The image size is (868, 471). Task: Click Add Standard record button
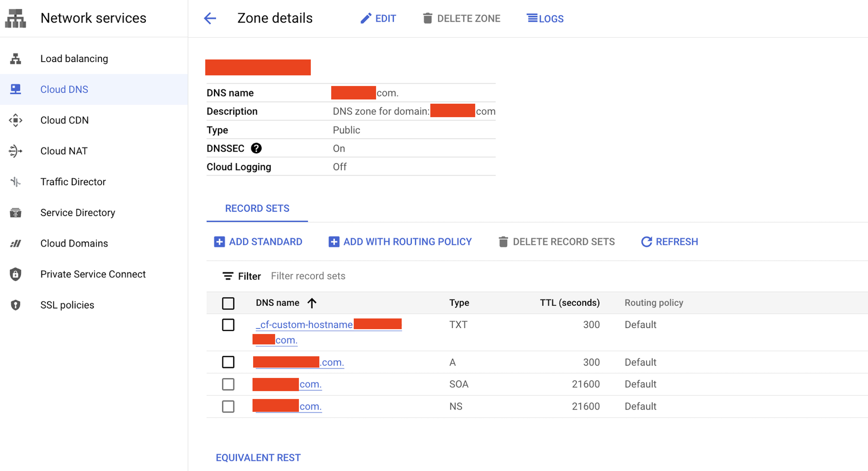(258, 242)
